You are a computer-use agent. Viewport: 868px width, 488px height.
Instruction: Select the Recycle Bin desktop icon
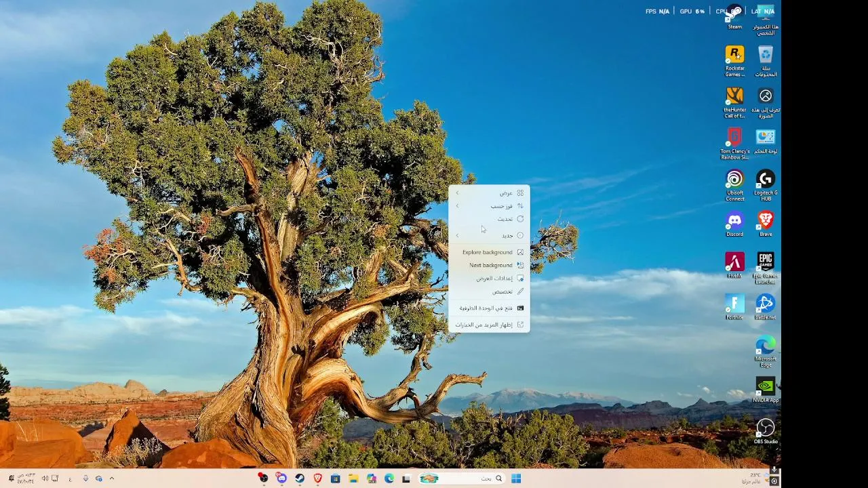pyautogui.click(x=766, y=61)
